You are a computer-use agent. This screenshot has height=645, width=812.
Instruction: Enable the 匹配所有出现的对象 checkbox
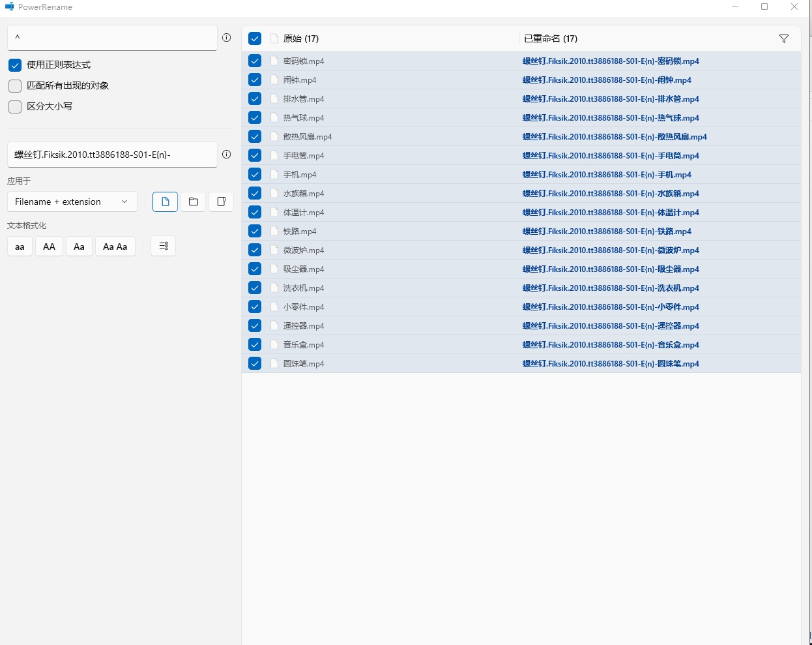(x=15, y=86)
